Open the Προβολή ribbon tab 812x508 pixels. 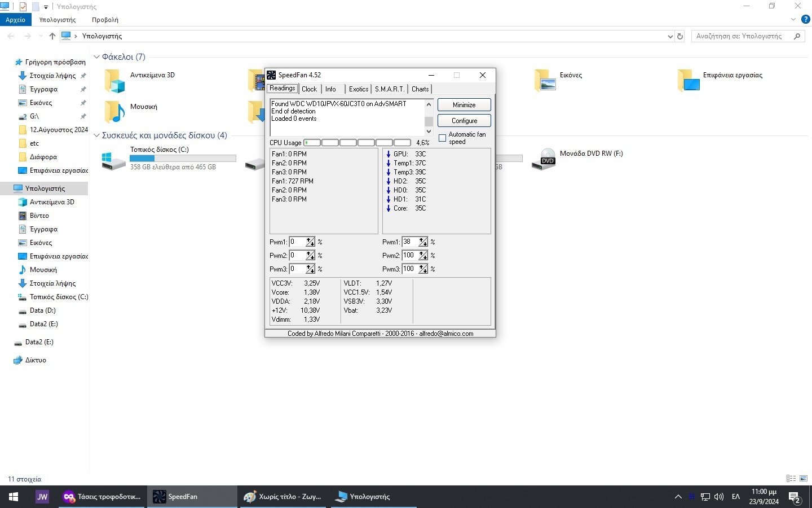105,20
